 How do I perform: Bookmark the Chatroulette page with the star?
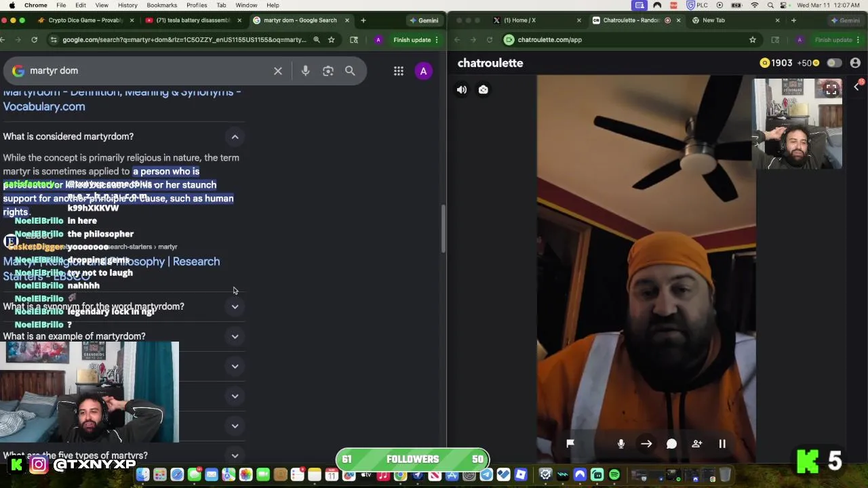tap(753, 40)
